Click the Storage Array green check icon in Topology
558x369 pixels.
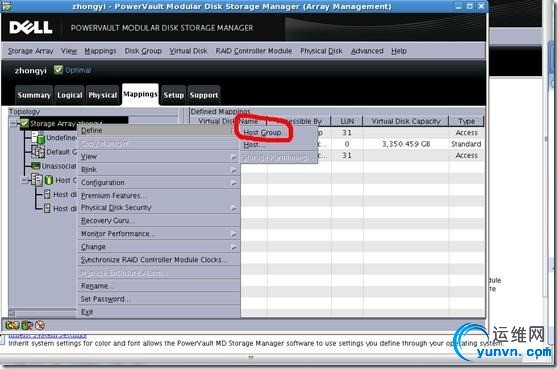pyautogui.click(x=25, y=123)
